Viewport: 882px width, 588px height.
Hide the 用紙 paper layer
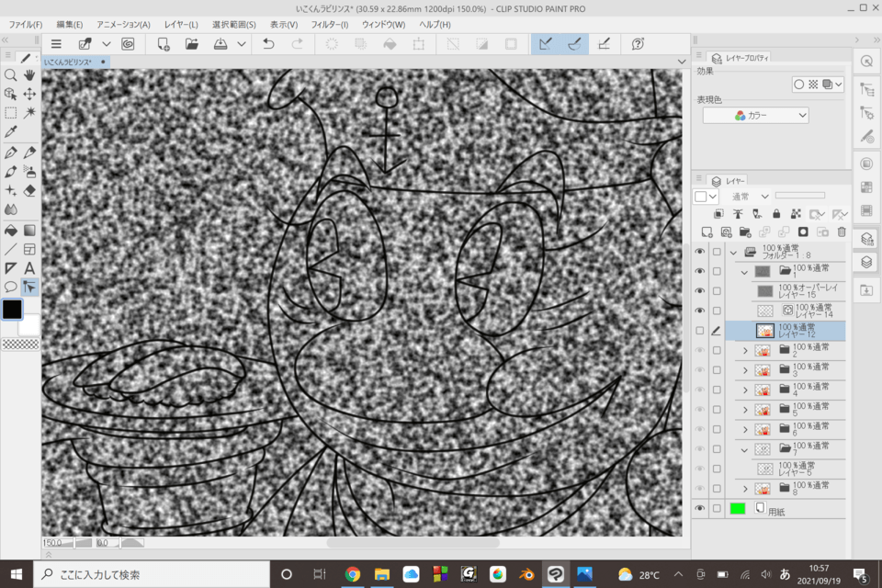click(x=700, y=506)
